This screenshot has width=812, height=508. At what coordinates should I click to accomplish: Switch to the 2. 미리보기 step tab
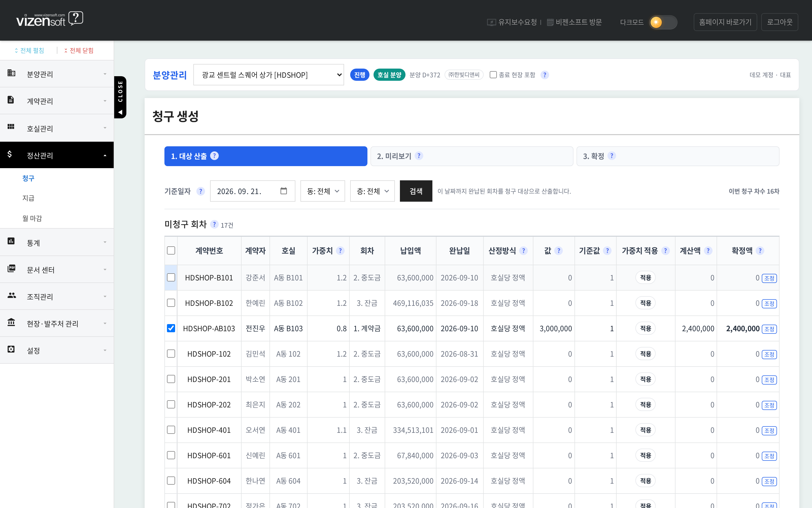[472, 156]
